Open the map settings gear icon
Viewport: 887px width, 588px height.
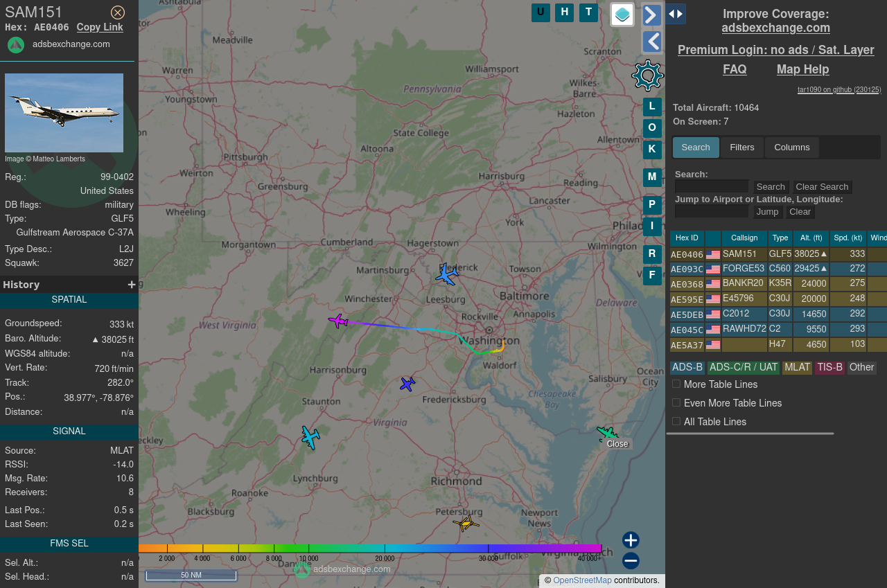tap(648, 75)
